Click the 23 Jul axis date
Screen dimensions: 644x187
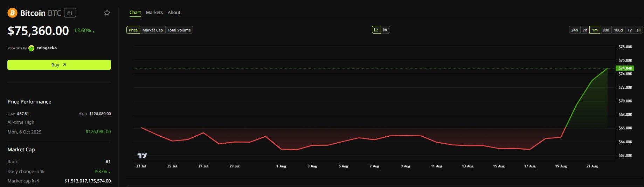pyautogui.click(x=141, y=166)
